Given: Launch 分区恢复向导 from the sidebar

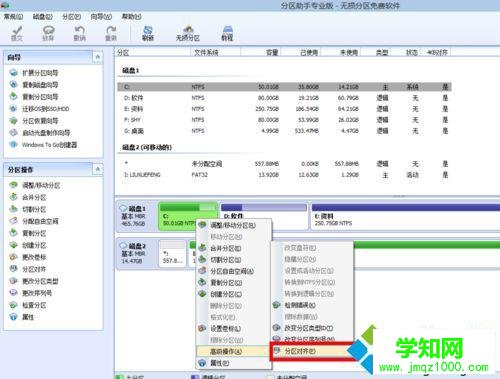Looking at the screenshot, I should (40, 121).
